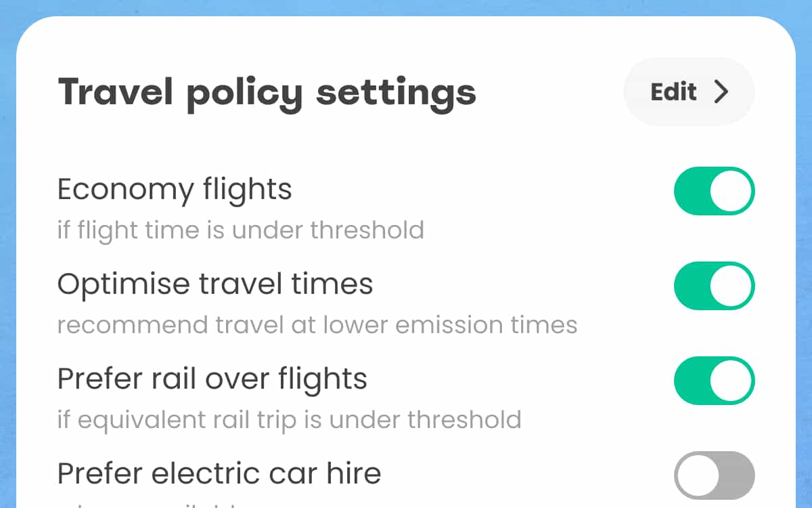Enable the Prefer electric car hire switch

click(714, 474)
